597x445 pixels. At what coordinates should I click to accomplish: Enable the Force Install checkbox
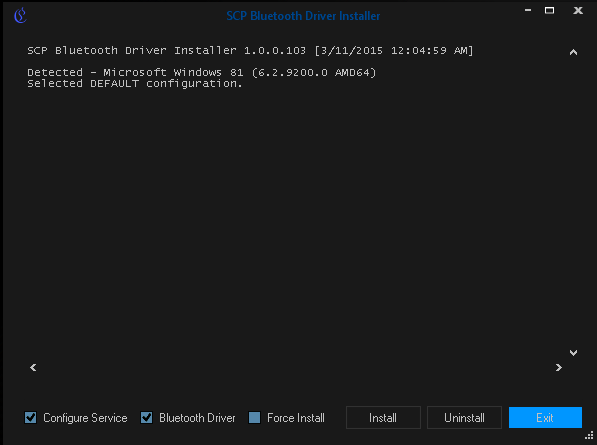254,418
